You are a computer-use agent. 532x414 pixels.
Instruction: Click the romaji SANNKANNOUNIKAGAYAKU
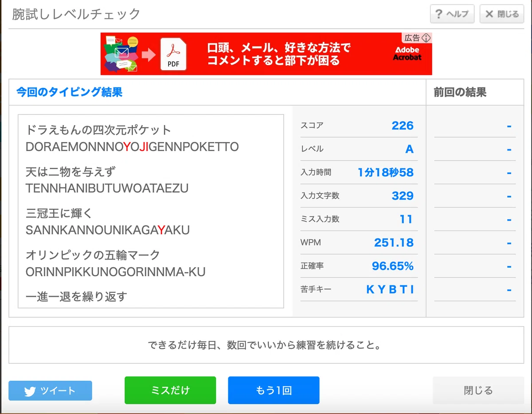point(108,230)
